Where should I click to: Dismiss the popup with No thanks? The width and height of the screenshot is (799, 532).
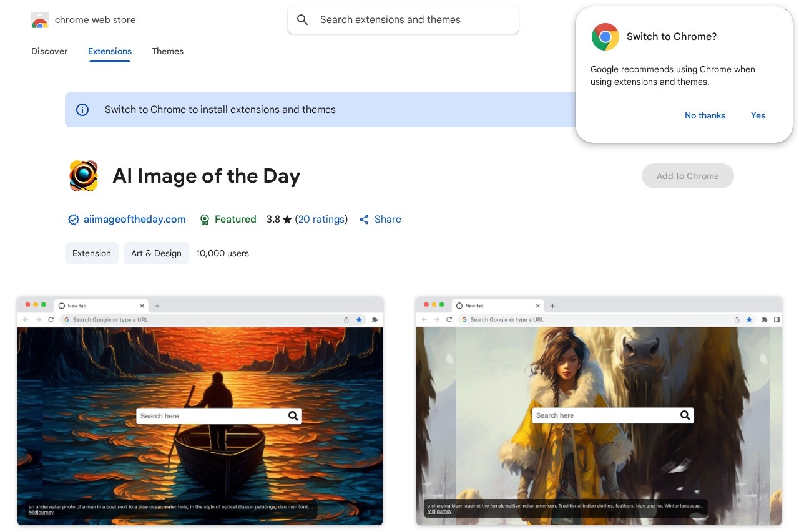click(705, 115)
